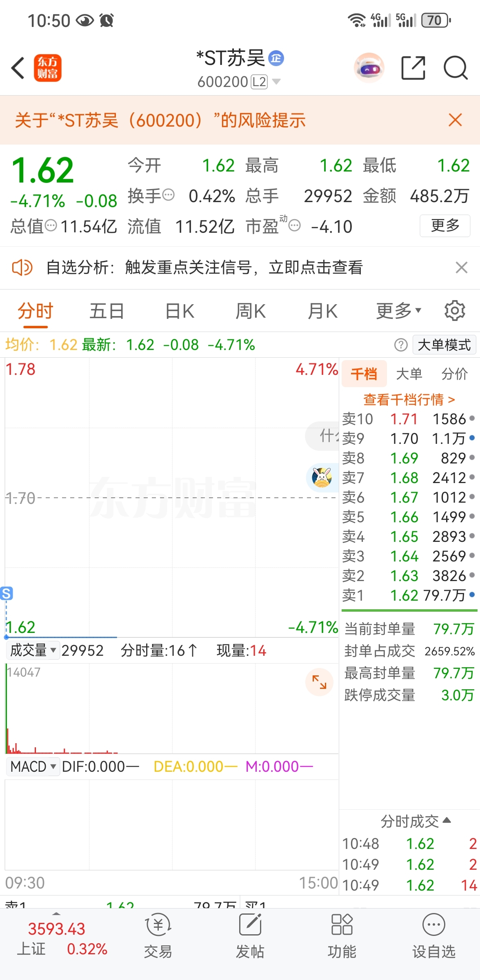Tap the battery status indicator
Screen dimensions: 480x980
click(x=436, y=20)
